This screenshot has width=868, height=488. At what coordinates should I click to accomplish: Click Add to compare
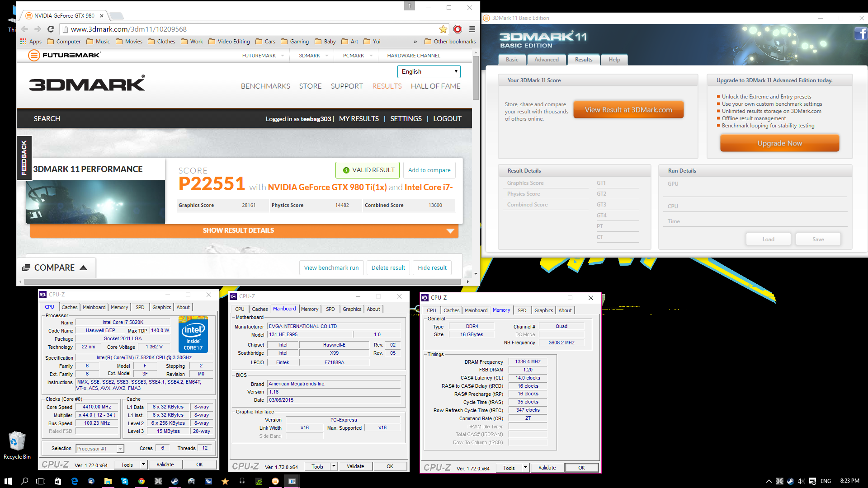pos(429,170)
